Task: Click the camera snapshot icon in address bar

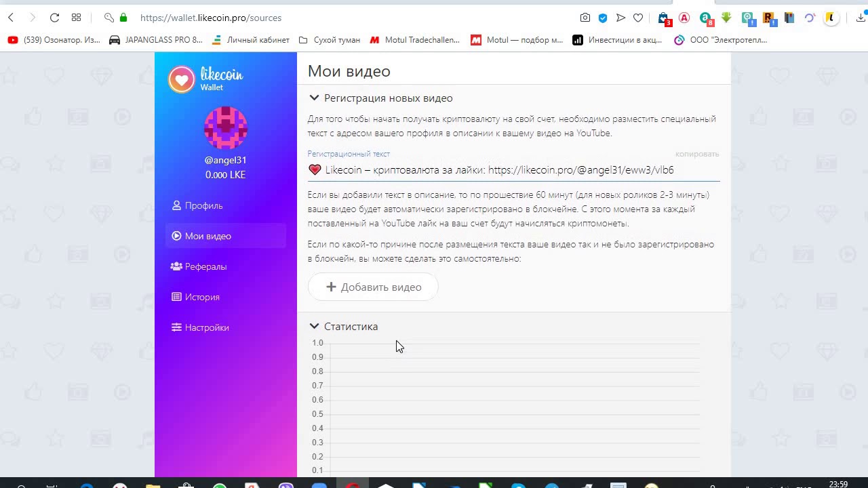Action: [x=585, y=18]
